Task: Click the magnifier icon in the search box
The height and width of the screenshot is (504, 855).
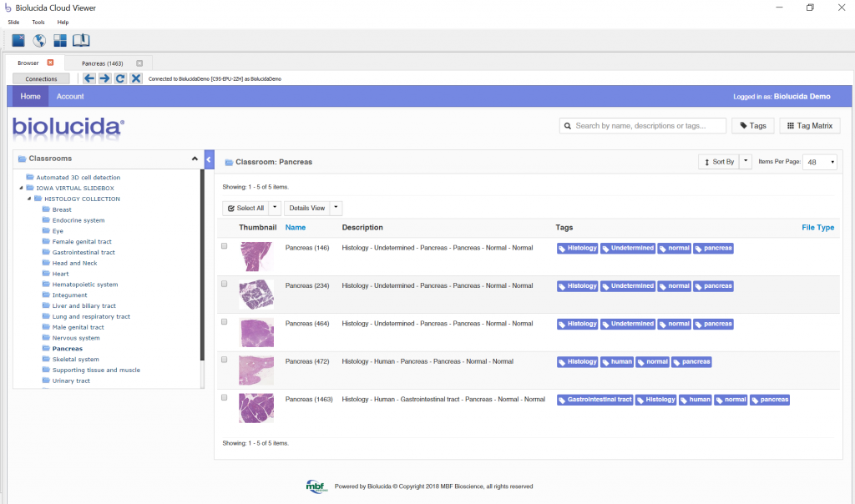Action: click(568, 126)
